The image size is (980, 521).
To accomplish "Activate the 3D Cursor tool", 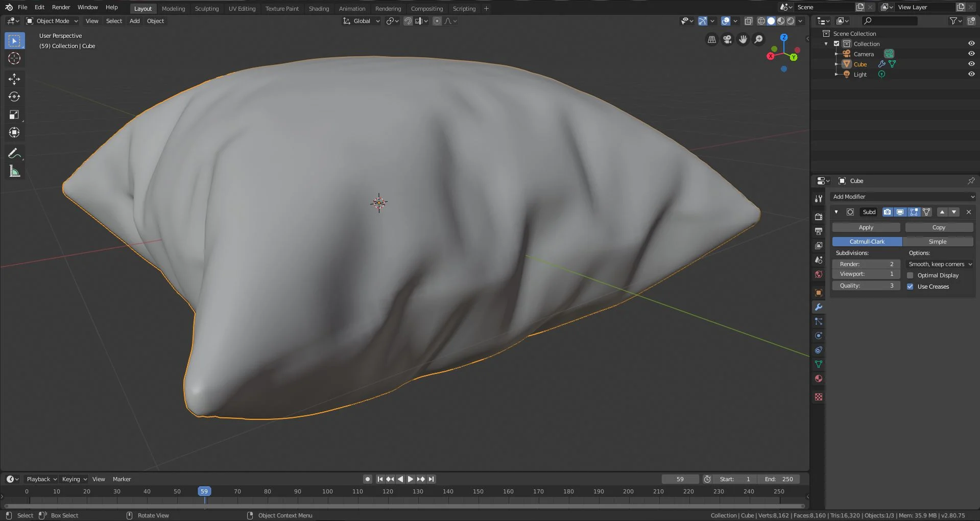I will [14, 58].
